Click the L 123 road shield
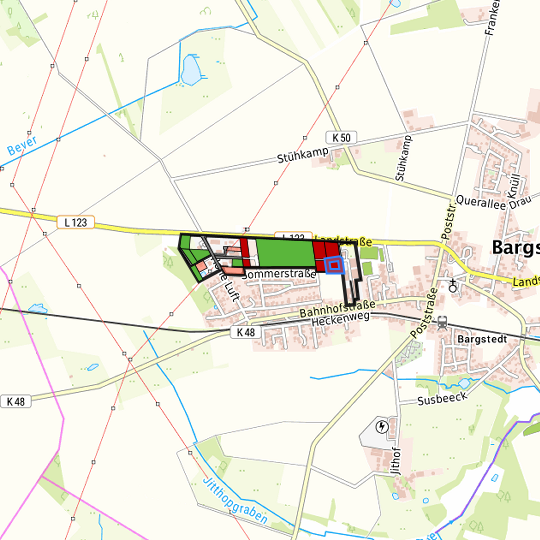This screenshot has height=540, width=540. point(76,222)
